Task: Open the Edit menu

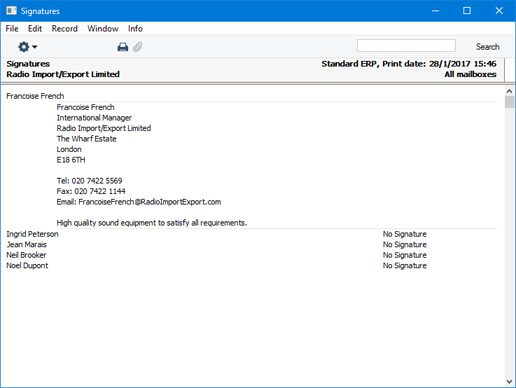Action: [35, 29]
